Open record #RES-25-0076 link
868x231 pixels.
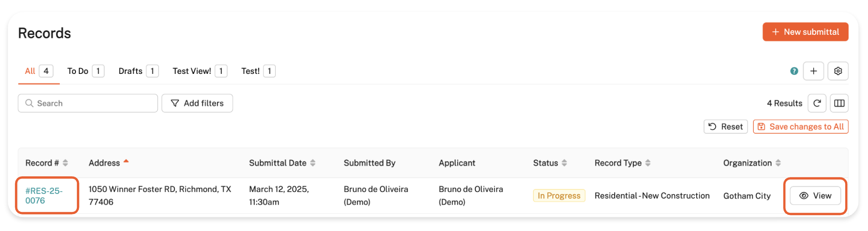pyautogui.click(x=44, y=196)
